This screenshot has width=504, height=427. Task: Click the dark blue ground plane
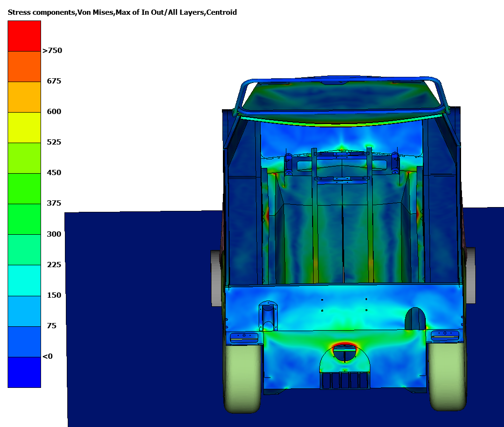pos(143,310)
